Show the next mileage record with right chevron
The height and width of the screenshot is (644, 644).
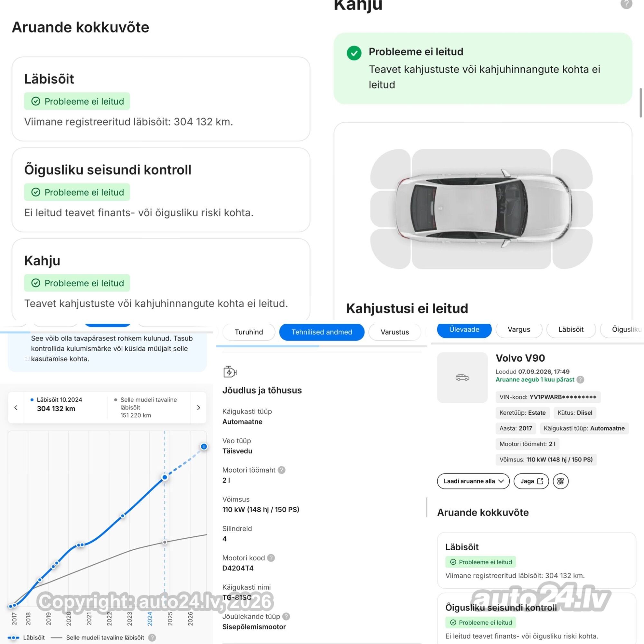coord(198,407)
